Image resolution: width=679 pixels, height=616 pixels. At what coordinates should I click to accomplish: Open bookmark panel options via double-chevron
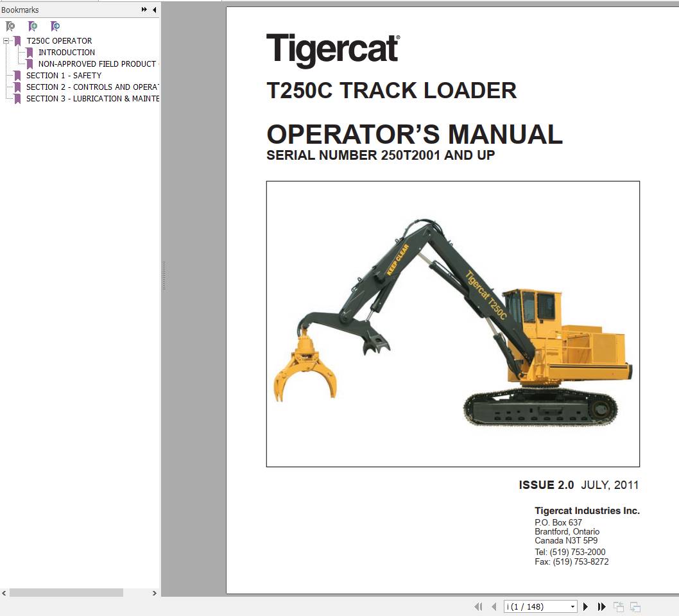click(x=142, y=10)
